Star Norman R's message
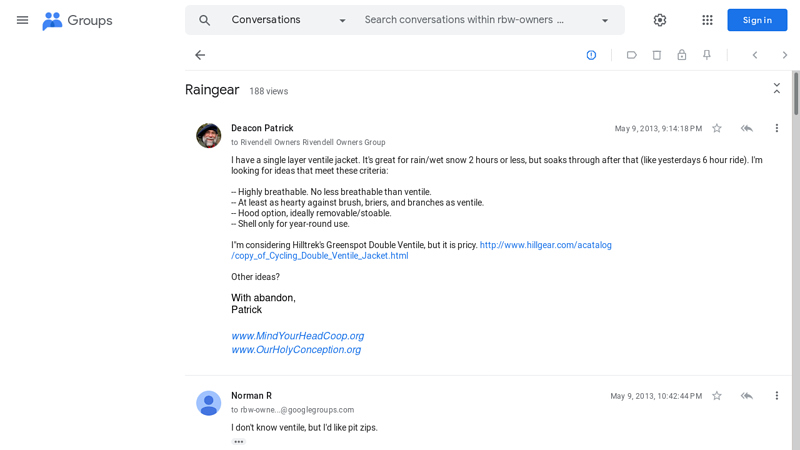Viewport: 800px width, 450px height. (717, 396)
